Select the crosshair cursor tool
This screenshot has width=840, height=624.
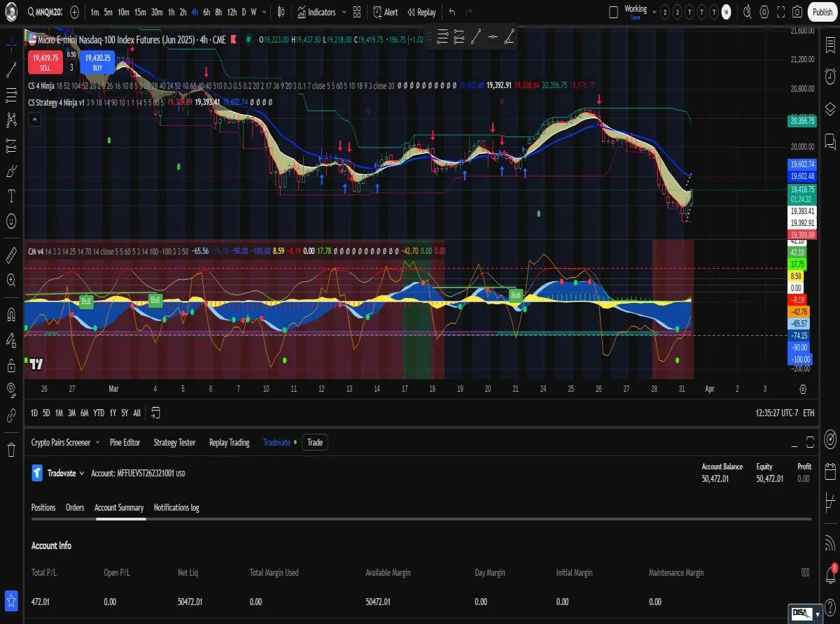tap(11, 44)
